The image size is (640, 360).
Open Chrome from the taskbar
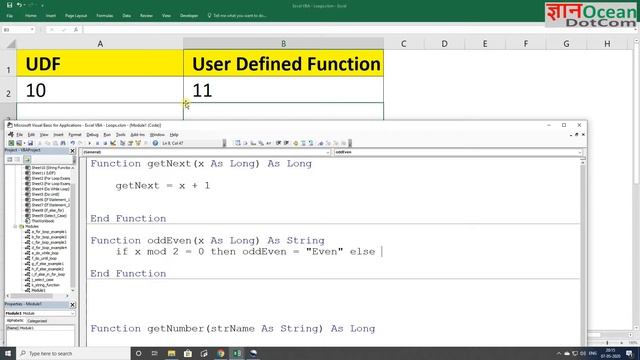[x=221, y=353]
